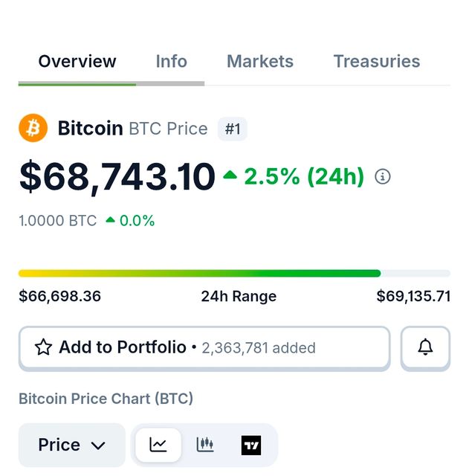Image resolution: width=469 pixels, height=476 pixels.
Task: Open the Info tab
Action: point(171,61)
